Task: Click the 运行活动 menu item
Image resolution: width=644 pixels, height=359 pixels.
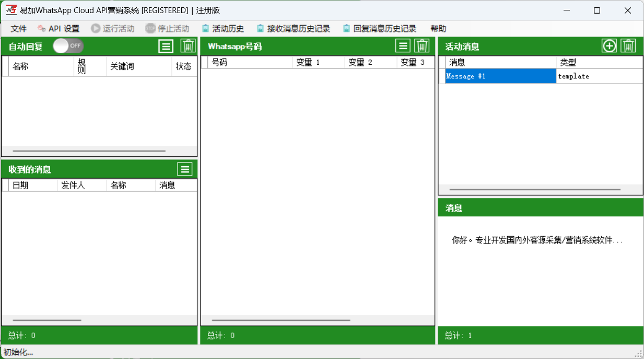Action: [113, 29]
